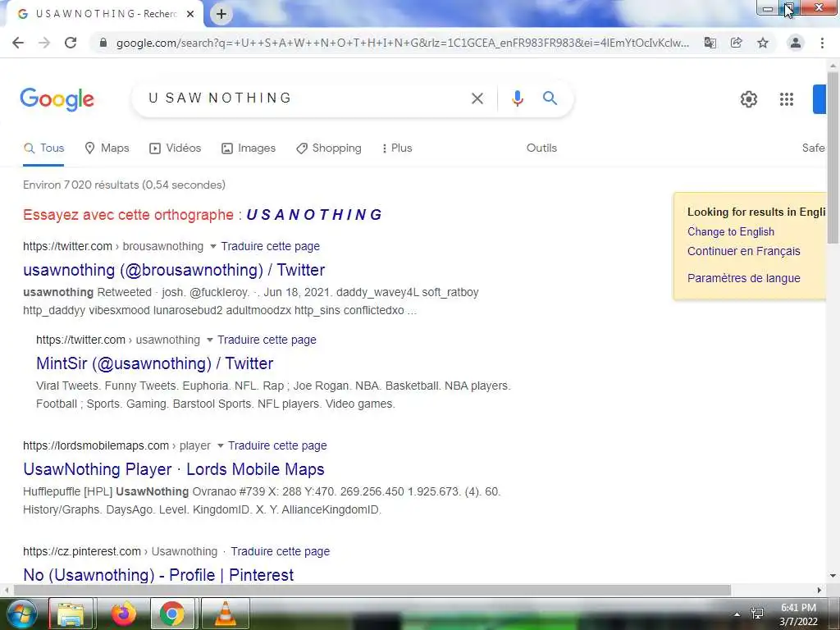Submit search with the magnifier icon
The height and width of the screenshot is (630, 840).
[550, 98]
